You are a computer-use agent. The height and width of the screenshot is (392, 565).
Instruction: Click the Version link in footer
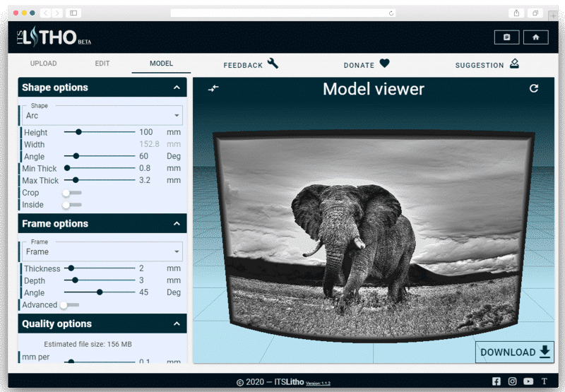click(x=318, y=384)
